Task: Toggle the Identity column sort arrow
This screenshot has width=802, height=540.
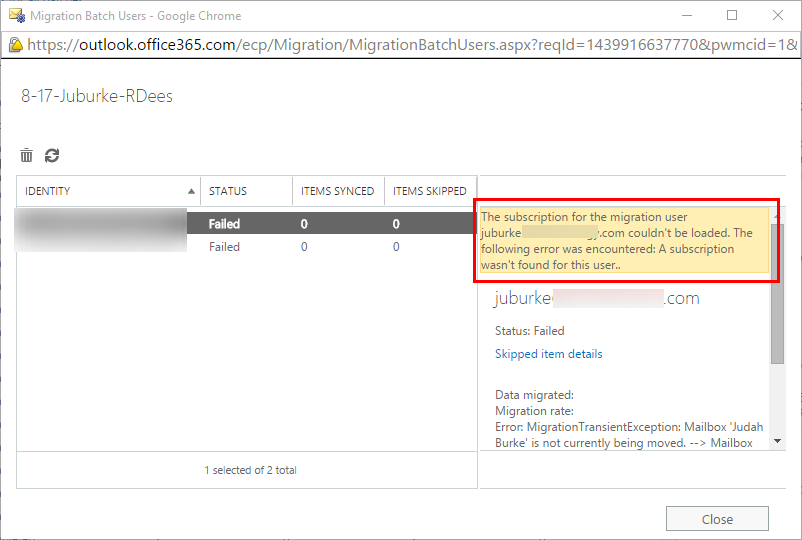Action: coord(191,191)
